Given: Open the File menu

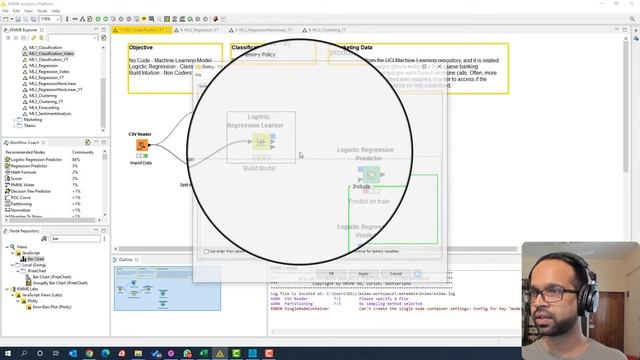Looking at the screenshot, I should (x=5, y=11).
